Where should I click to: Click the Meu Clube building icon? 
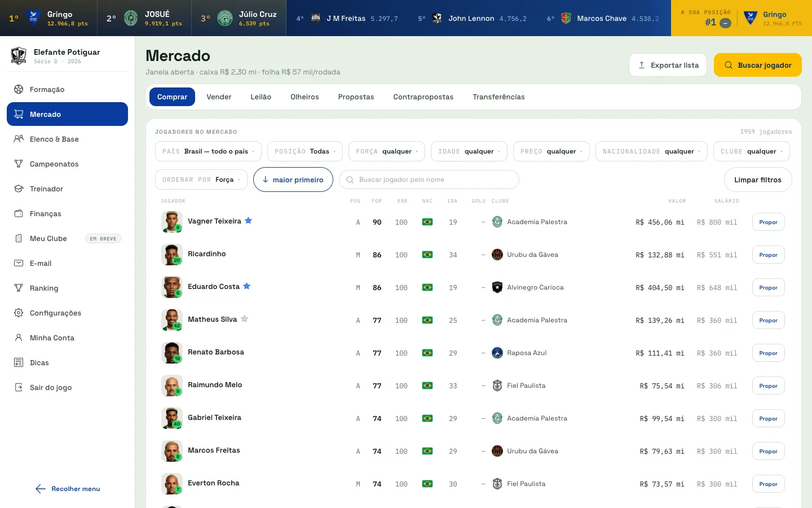tap(19, 238)
